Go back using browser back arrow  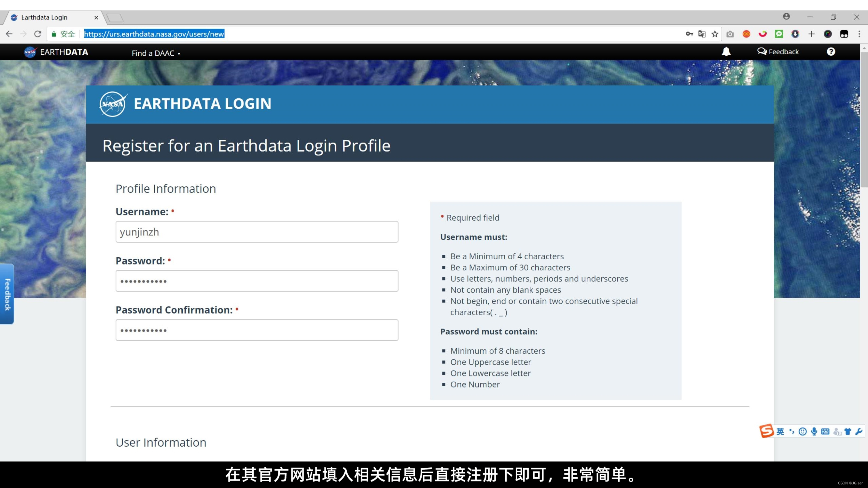[9, 34]
